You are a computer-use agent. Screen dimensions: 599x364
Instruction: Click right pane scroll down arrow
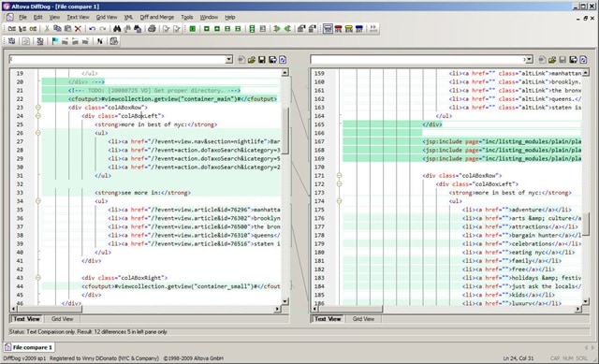tap(586, 301)
